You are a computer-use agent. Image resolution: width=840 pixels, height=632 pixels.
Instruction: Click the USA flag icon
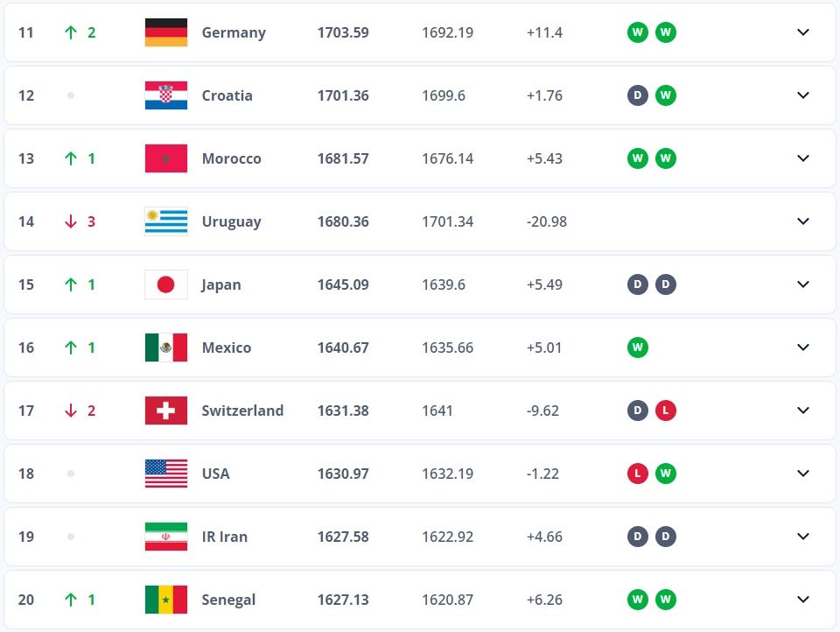click(166, 474)
